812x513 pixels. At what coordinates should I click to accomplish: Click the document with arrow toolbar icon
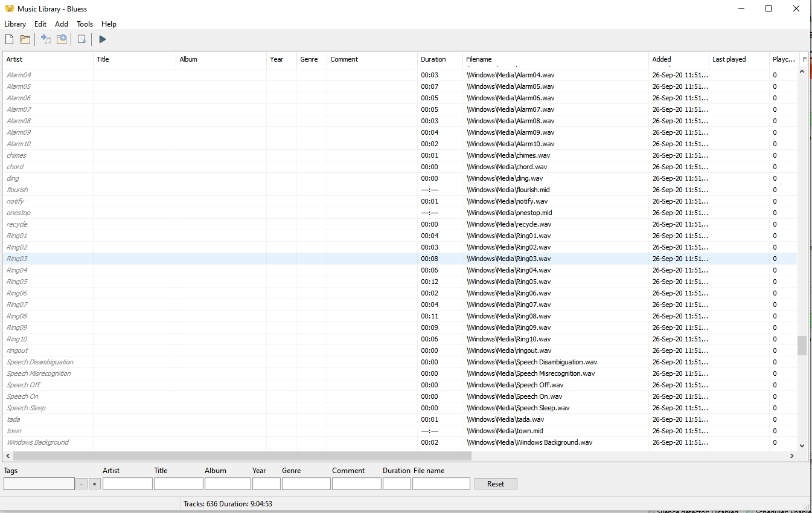(82, 39)
